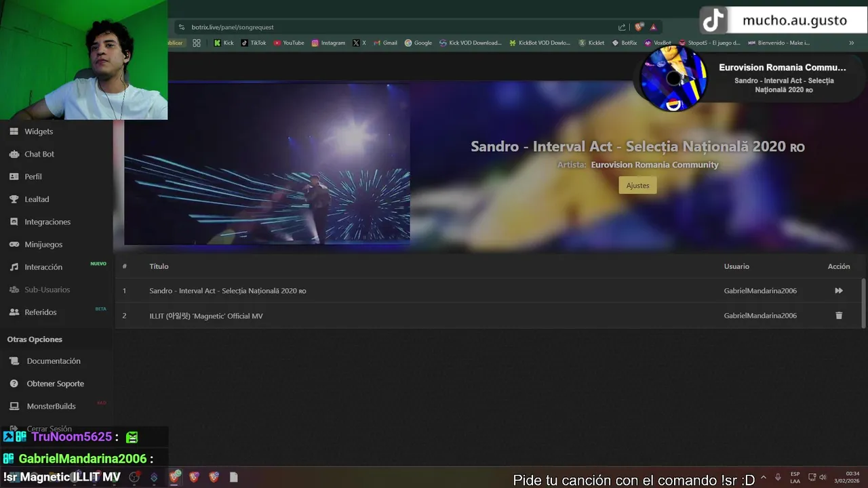Open the Chat Bot sidebar section

point(39,154)
